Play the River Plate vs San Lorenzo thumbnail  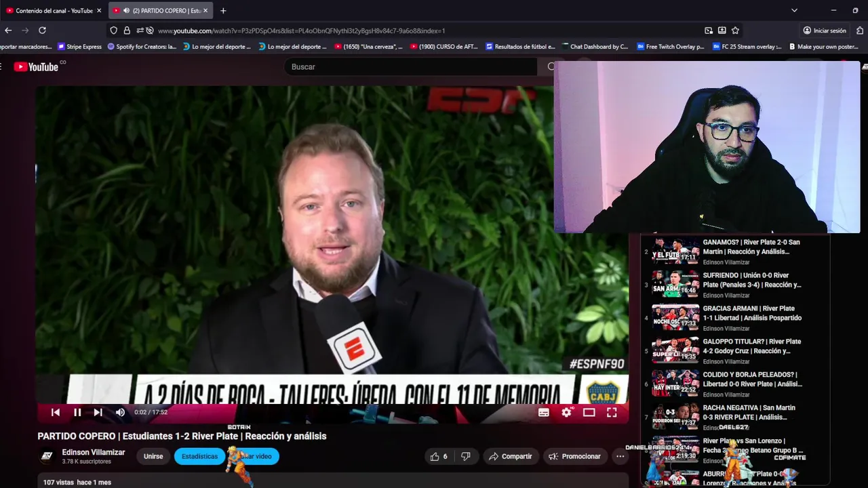pyautogui.click(x=675, y=450)
